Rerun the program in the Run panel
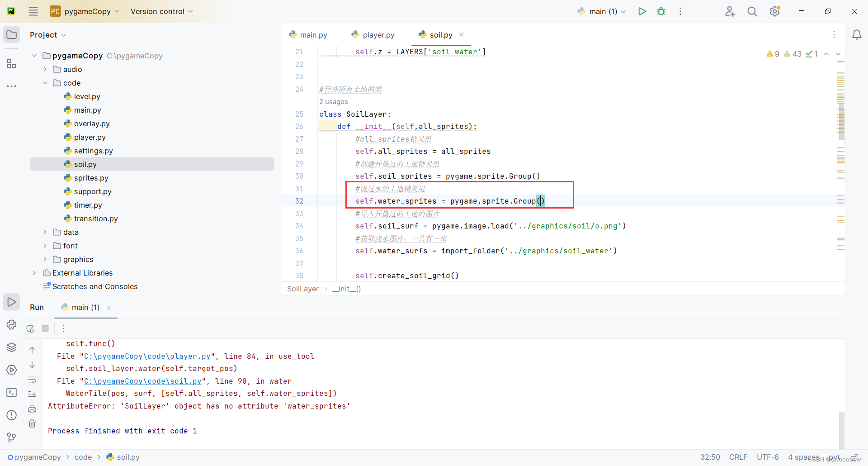 click(30, 328)
